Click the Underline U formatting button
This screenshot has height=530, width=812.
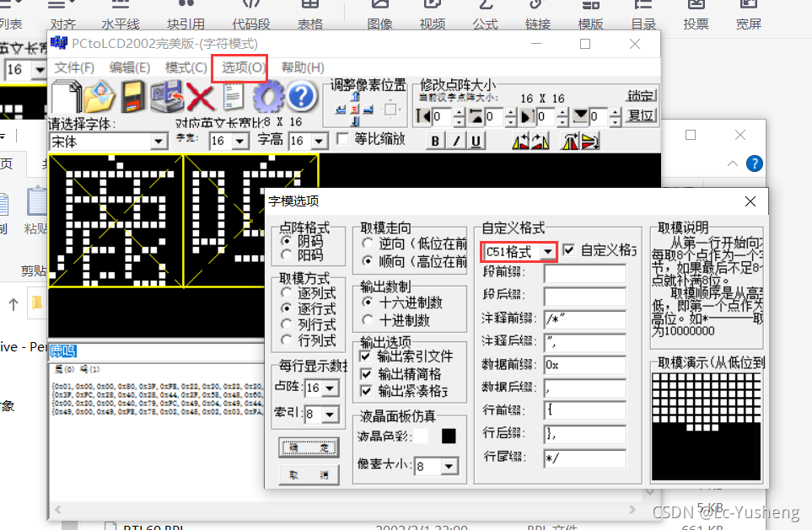(476, 141)
